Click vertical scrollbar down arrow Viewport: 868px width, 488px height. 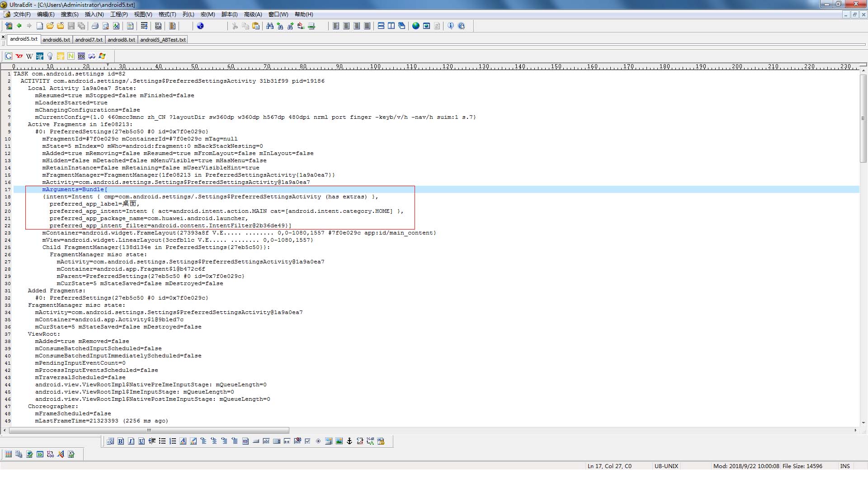863,422
